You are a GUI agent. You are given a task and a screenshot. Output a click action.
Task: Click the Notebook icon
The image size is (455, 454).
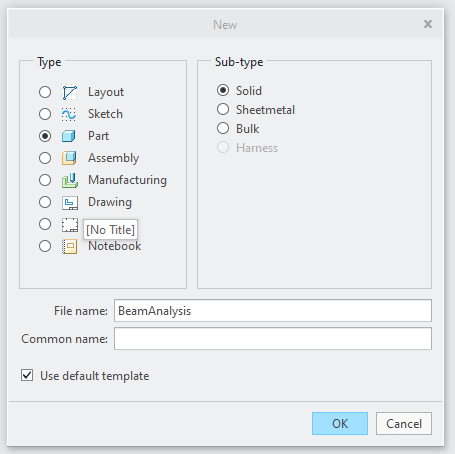[70, 246]
